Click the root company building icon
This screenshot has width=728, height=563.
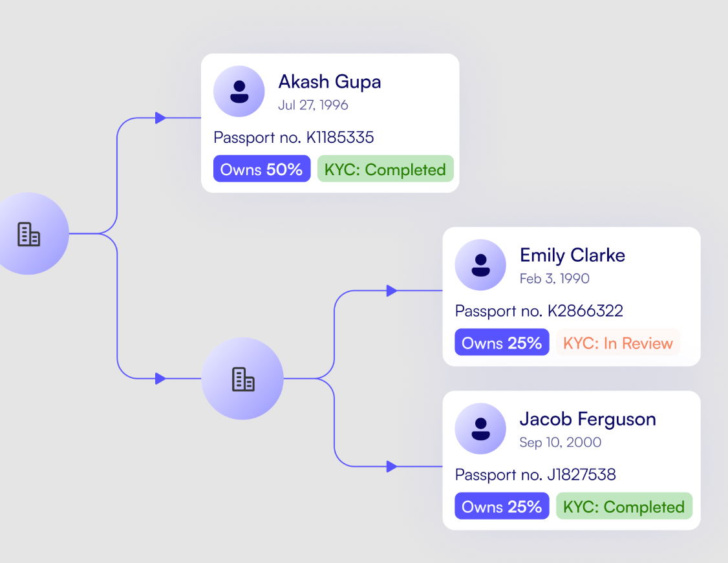pos(28,234)
